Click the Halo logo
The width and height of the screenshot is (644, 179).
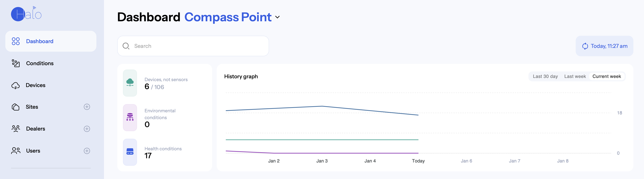pos(26,14)
